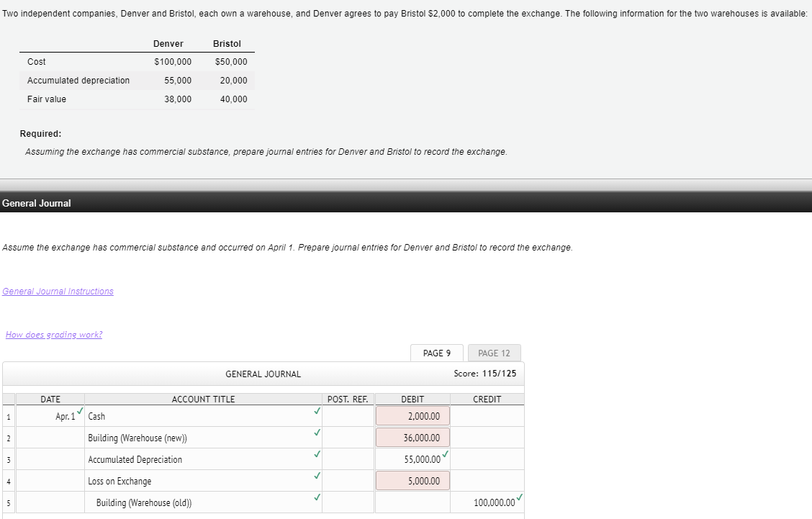Select row number 5 in journal
The height and width of the screenshot is (519, 812).
click(9, 502)
